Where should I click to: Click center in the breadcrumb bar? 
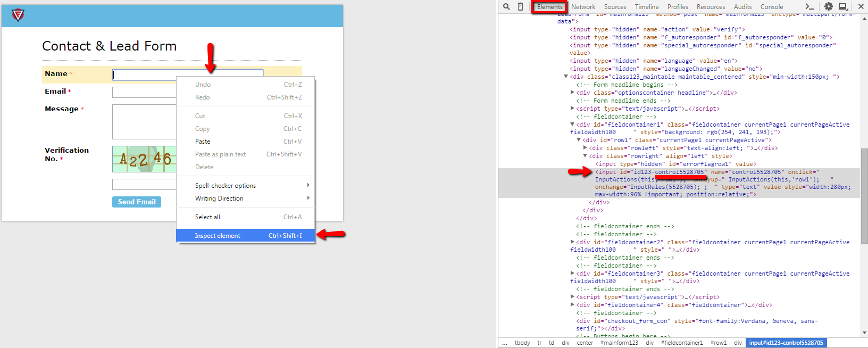pos(585,343)
